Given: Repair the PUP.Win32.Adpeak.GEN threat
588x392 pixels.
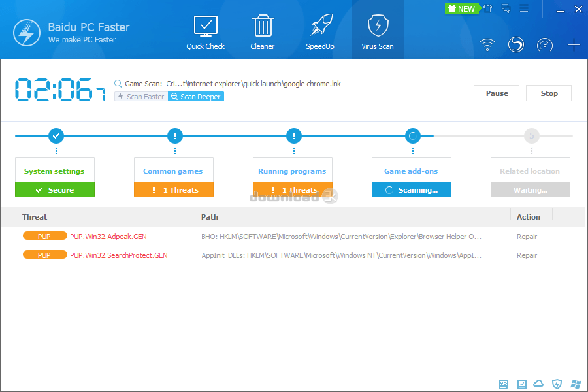Looking at the screenshot, I should coord(527,237).
